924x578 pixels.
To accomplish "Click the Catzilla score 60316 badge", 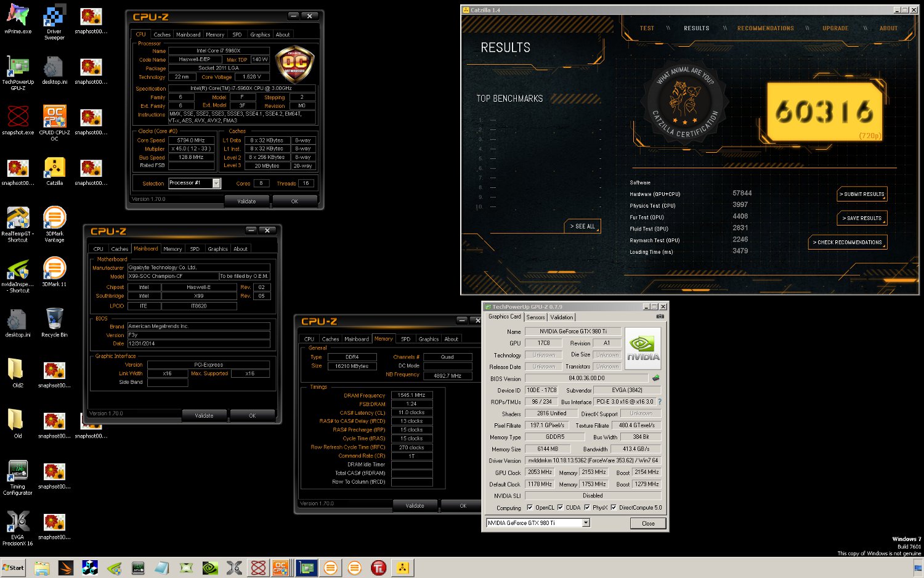I will [824, 112].
